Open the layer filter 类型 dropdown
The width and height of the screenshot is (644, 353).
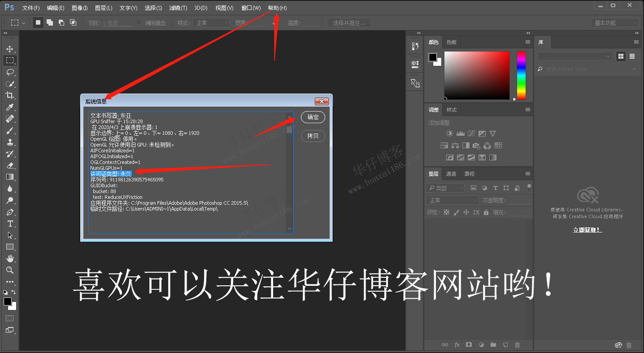(445, 188)
